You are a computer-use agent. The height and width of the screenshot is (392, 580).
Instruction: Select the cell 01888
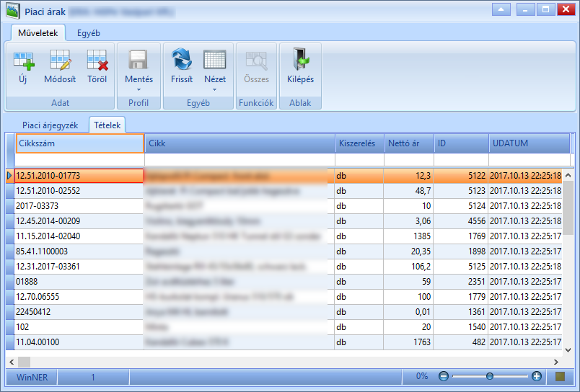coord(79,282)
